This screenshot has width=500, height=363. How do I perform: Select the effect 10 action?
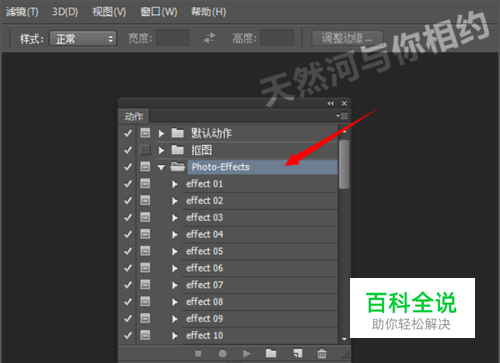click(x=205, y=335)
